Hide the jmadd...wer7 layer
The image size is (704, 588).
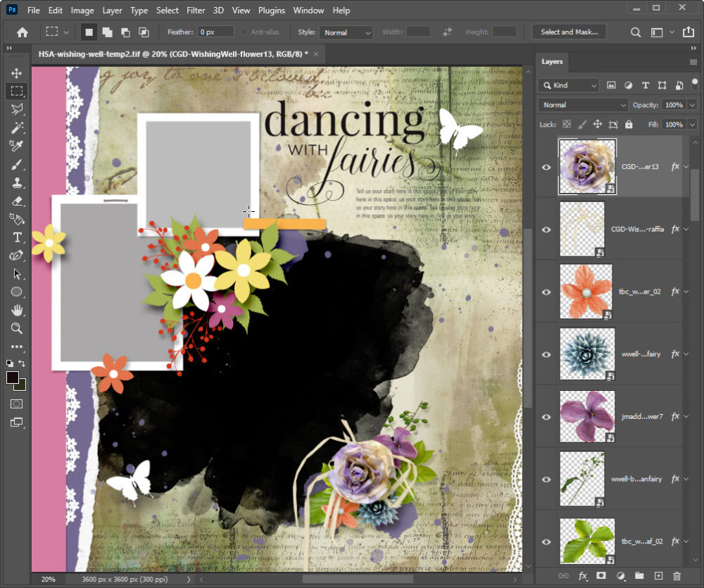(546, 417)
